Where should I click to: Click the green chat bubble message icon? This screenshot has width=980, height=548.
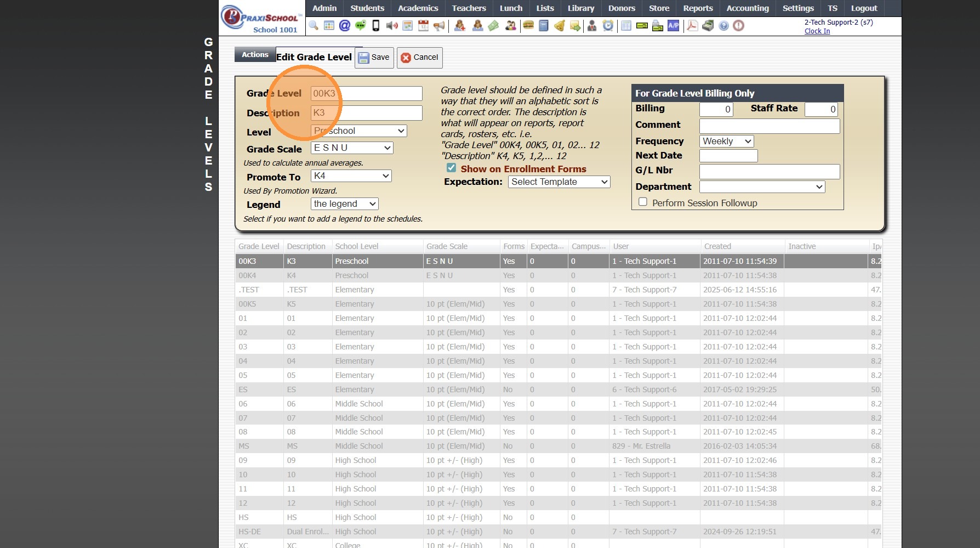point(360,26)
